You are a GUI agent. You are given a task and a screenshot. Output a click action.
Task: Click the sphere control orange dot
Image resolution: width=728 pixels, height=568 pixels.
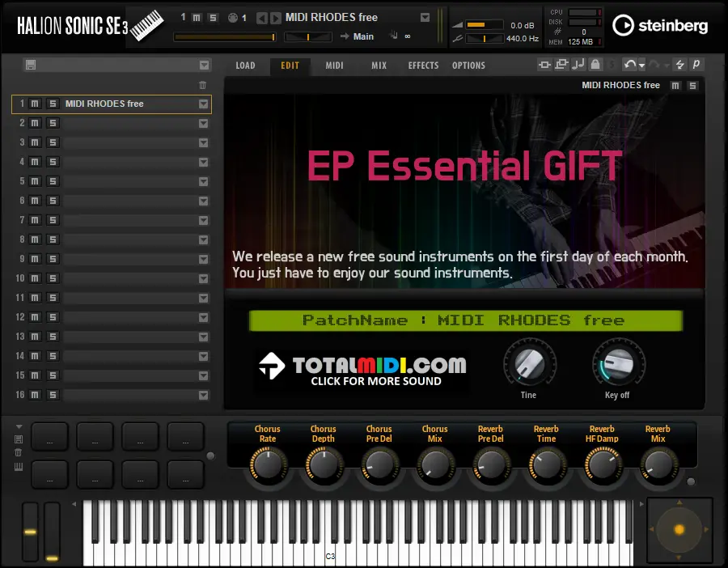679,529
